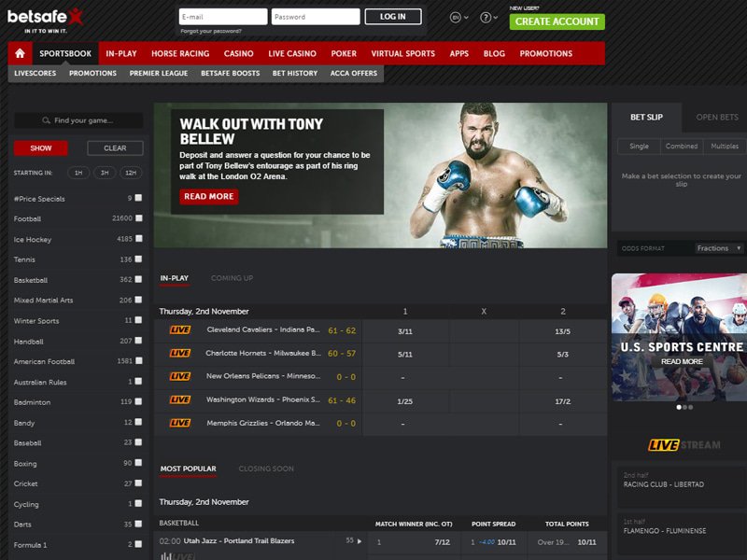Image resolution: width=747 pixels, height=560 pixels.
Task: Open the EN language selector
Action: (x=458, y=18)
